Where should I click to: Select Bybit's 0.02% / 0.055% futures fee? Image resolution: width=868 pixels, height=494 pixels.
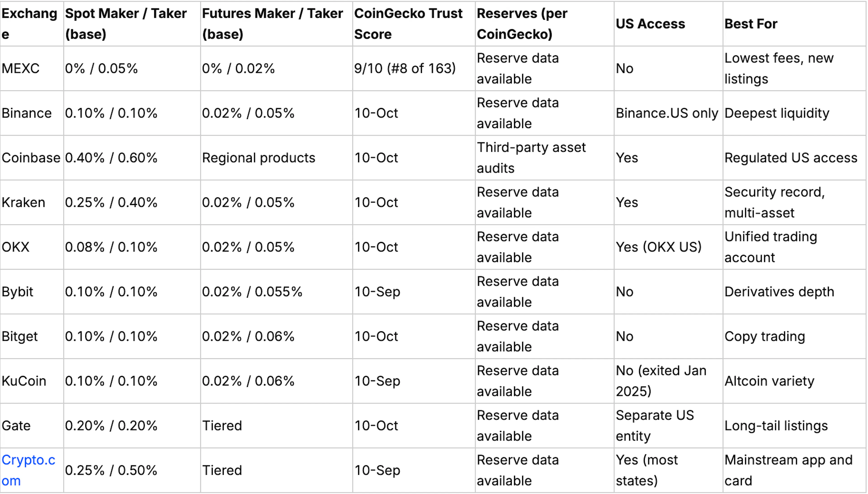252,292
